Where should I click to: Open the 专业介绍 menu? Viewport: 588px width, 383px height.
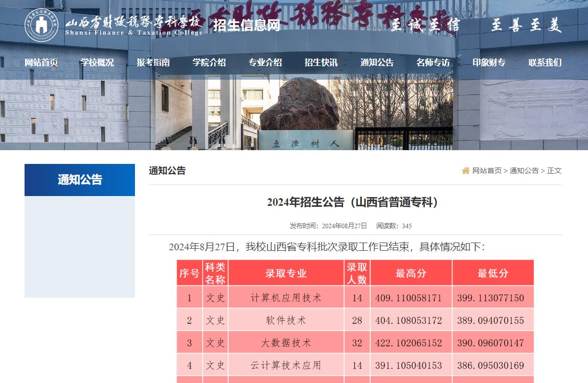pyautogui.click(x=265, y=62)
